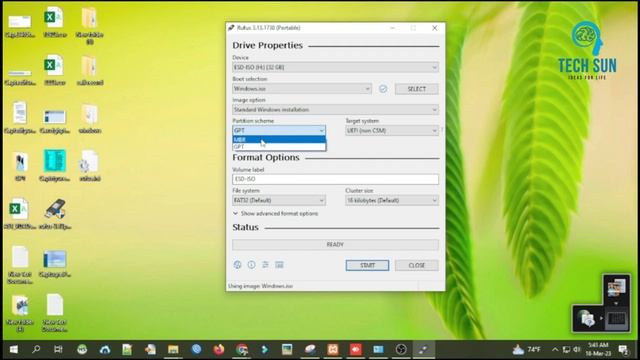Viewport: 640px width, 360px height.
Task: Open the File system dropdown showing FAT32
Action: tap(279, 200)
